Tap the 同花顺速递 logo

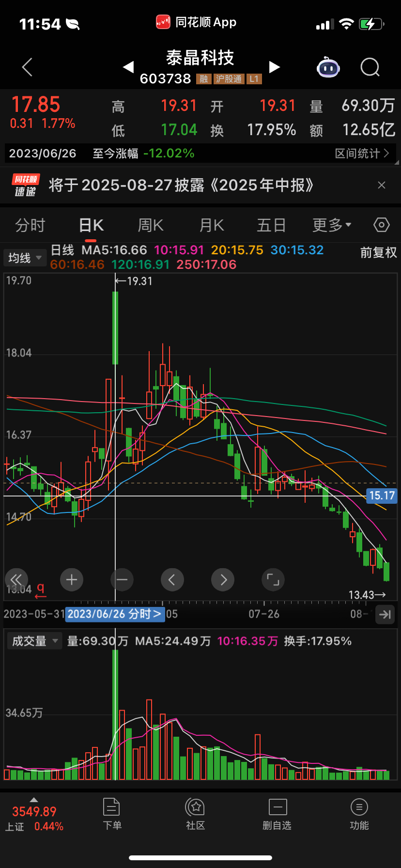26,185
